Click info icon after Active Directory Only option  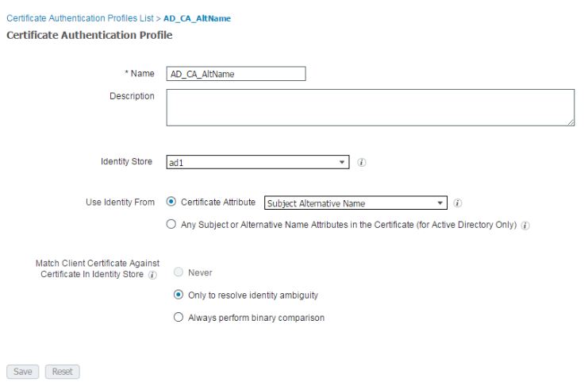(525, 226)
